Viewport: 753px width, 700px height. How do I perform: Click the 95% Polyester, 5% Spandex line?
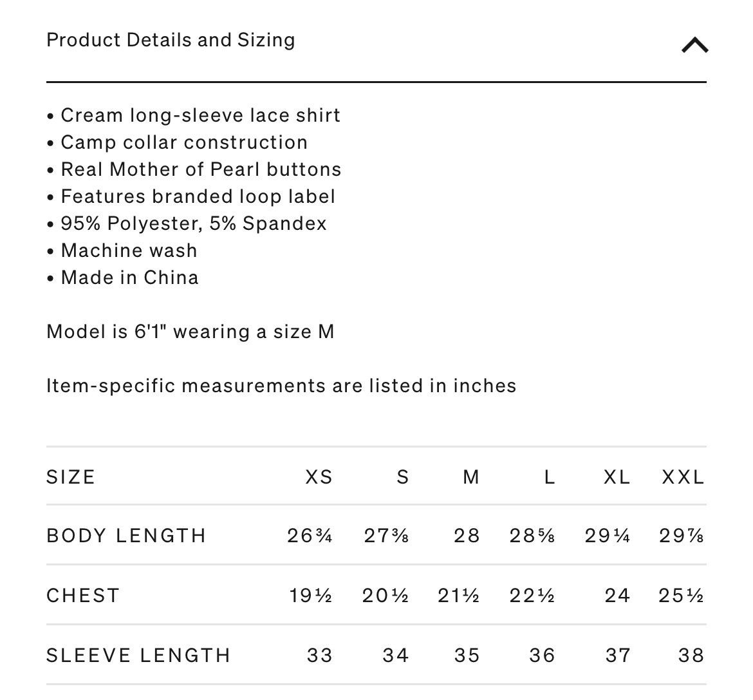click(x=187, y=224)
